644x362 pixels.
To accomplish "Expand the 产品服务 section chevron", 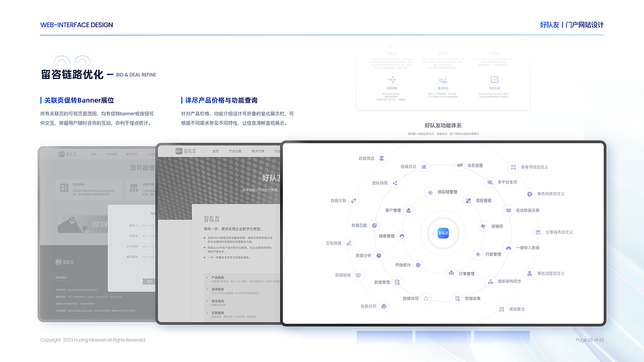I will (x=206, y=277).
